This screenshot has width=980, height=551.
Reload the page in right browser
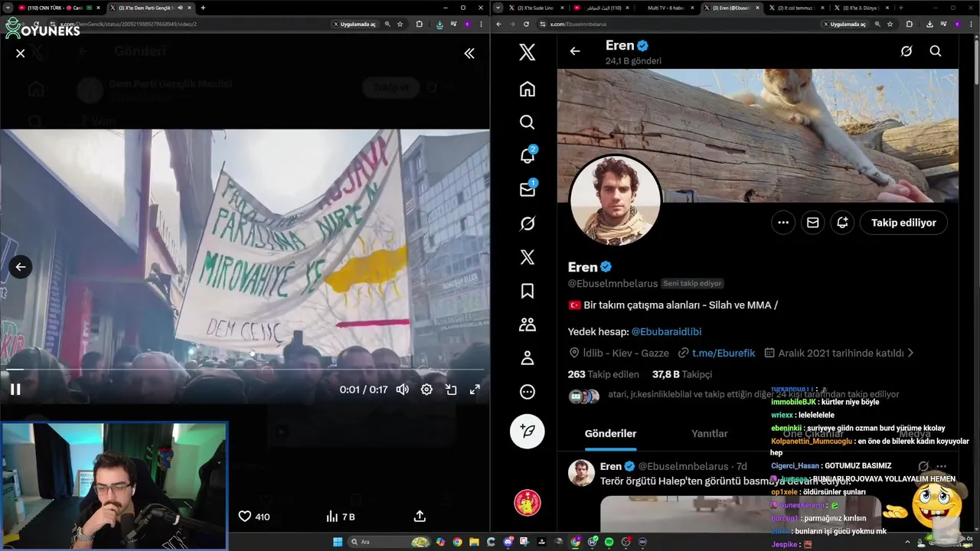526,24
